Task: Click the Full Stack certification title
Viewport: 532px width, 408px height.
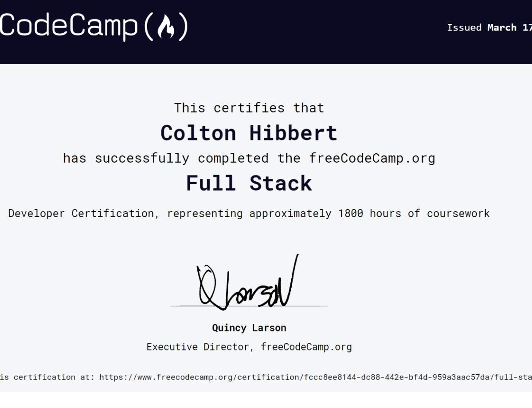Action: tap(249, 183)
